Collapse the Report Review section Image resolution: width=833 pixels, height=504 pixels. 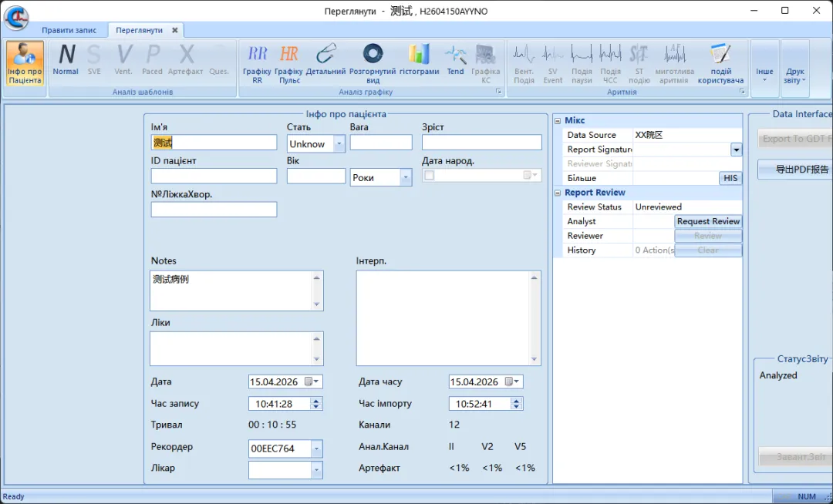[558, 193]
